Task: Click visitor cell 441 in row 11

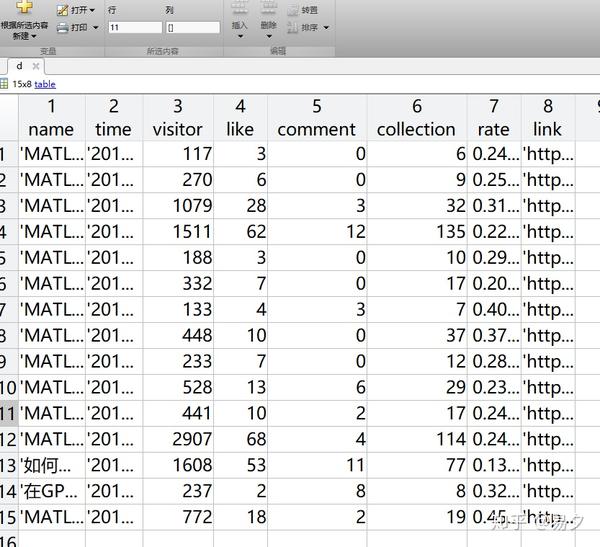Action: point(178,413)
